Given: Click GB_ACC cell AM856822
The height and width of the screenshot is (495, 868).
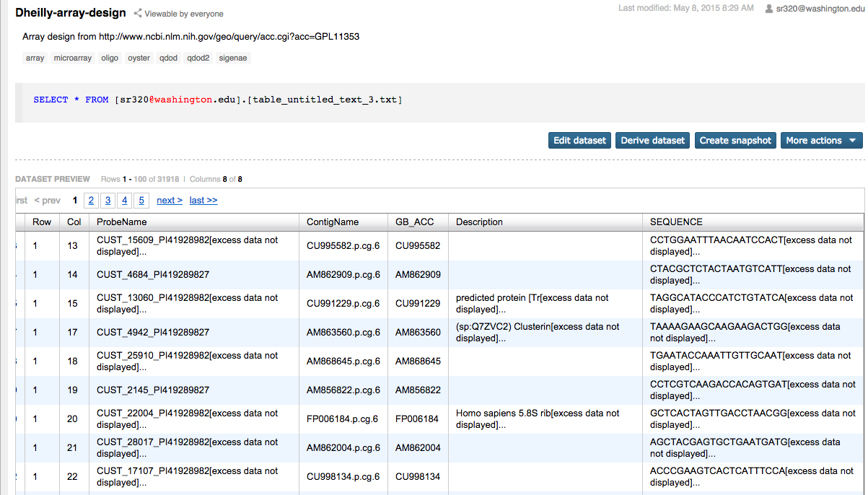Looking at the screenshot, I should pos(418,390).
